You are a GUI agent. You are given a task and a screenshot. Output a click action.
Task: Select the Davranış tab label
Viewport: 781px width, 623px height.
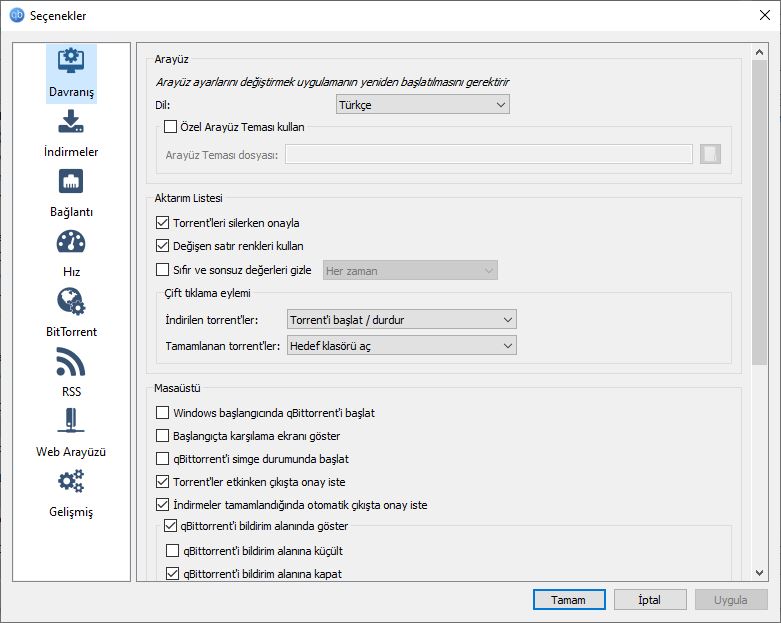click(71, 92)
